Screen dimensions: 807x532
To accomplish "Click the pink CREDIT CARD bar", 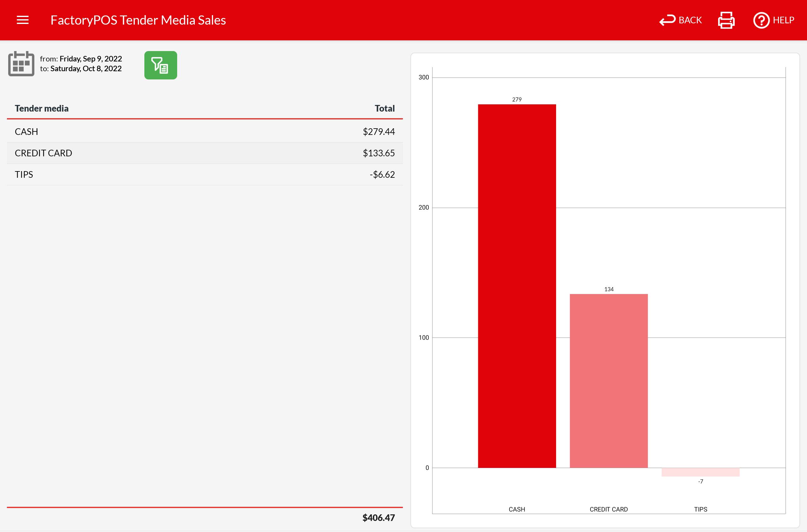I will coord(608,381).
